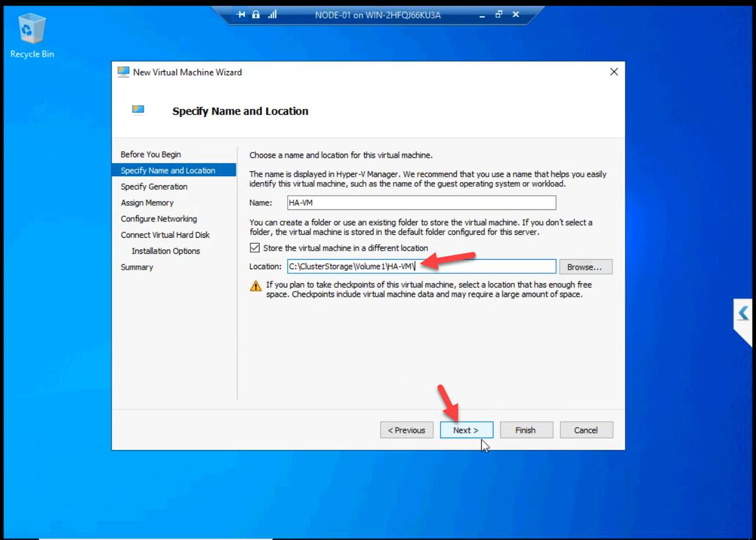Click the New Virtual Machine Wizard title icon
Screen dimensions: 756x540
tap(123, 72)
